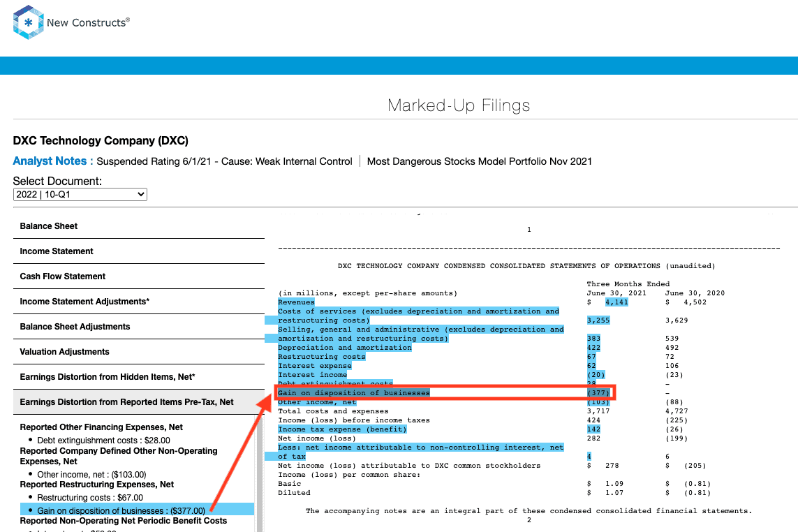Click the Diluted income per share value 1.07

[614, 494]
